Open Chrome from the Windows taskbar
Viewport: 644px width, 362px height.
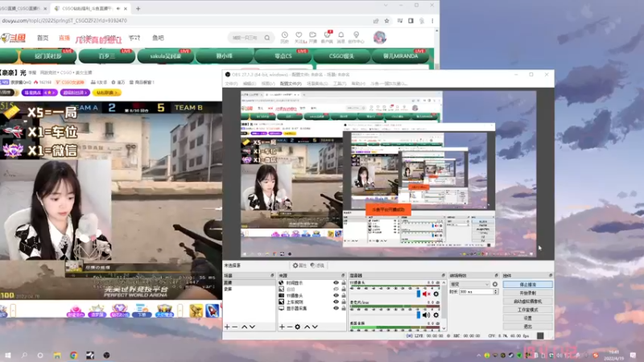73,355
